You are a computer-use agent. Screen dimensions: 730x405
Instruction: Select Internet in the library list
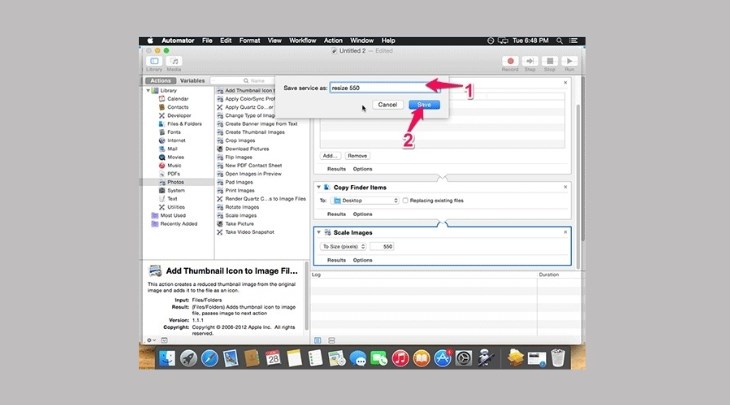176,141
